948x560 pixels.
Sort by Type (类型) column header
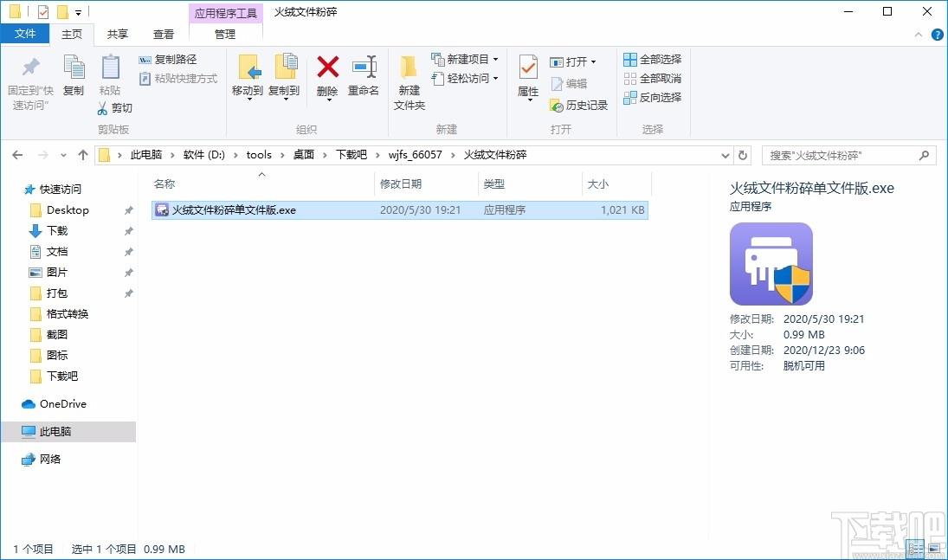pos(494,183)
